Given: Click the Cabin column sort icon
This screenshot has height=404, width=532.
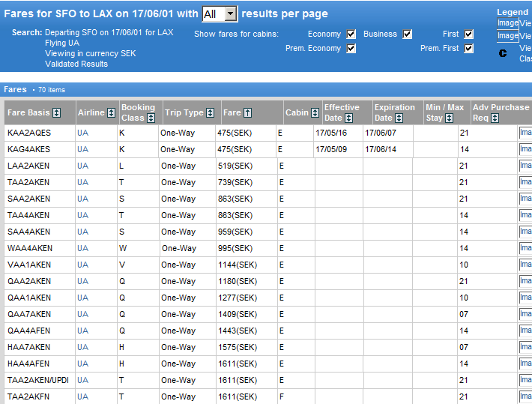Looking at the screenshot, I should coord(315,112).
